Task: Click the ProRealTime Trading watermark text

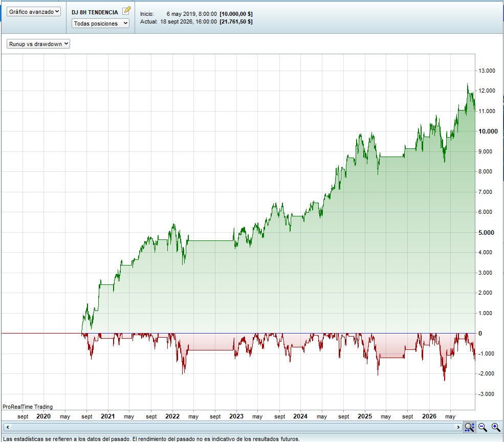Action: pos(28,407)
